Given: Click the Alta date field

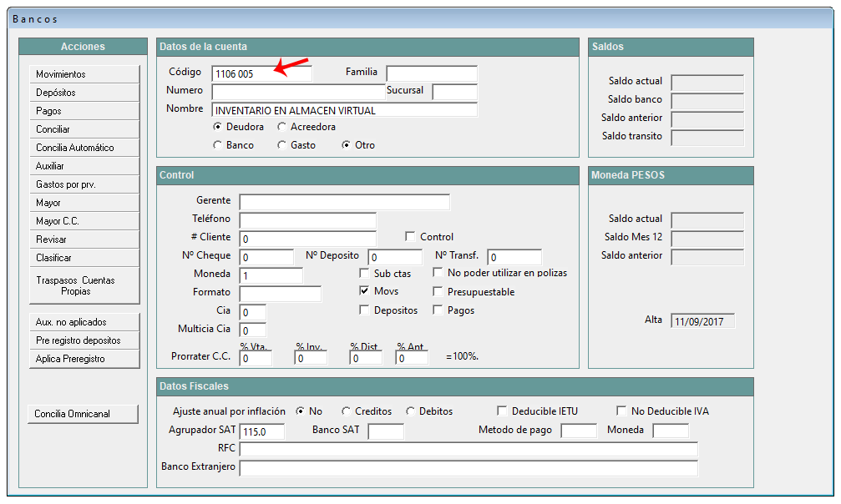Looking at the screenshot, I should (x=702, y=321).
